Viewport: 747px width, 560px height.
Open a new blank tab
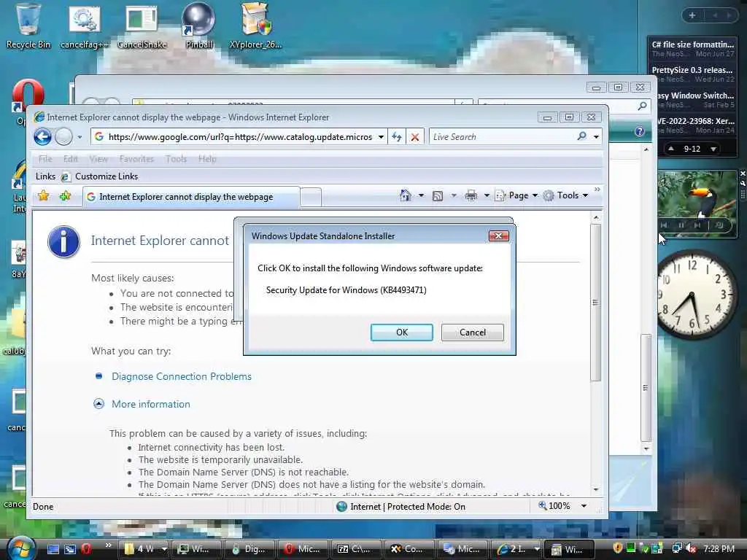pos(311,197)
